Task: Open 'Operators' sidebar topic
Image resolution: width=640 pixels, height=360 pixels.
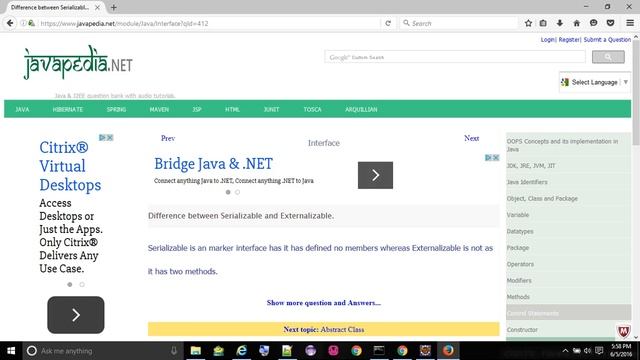Action: point(520,264)
